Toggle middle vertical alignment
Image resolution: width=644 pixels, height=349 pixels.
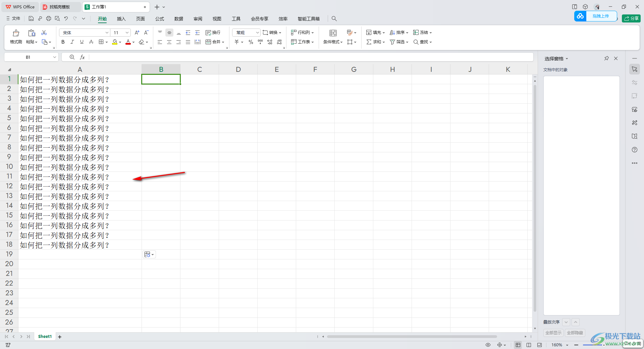[x=169, y=33]
